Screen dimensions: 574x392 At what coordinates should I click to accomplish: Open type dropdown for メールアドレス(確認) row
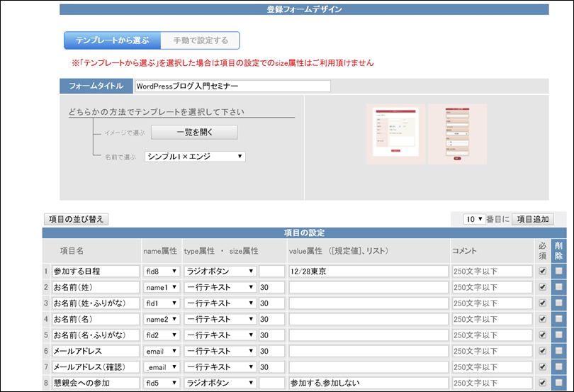220,366
